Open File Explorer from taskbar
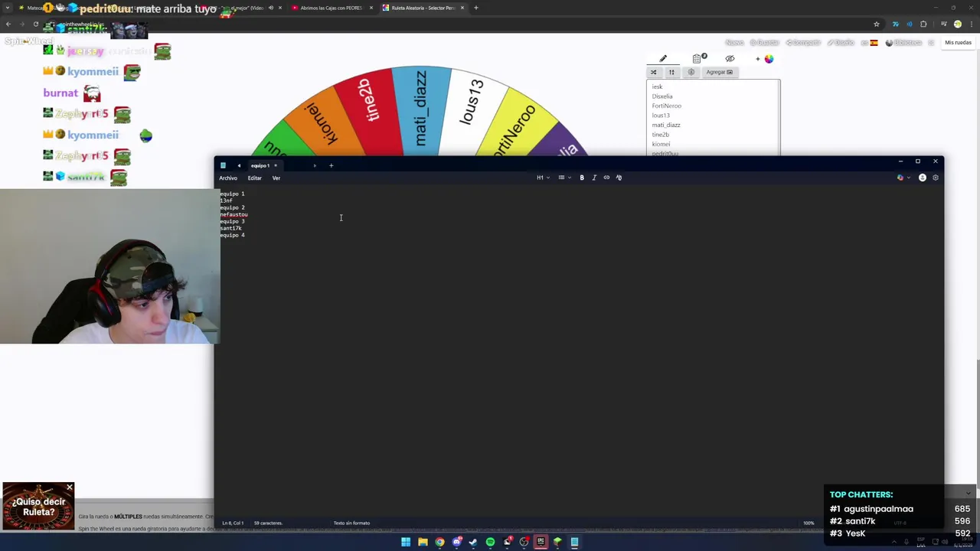This screenshot has width=980, height=551. (x=423, y=542)
